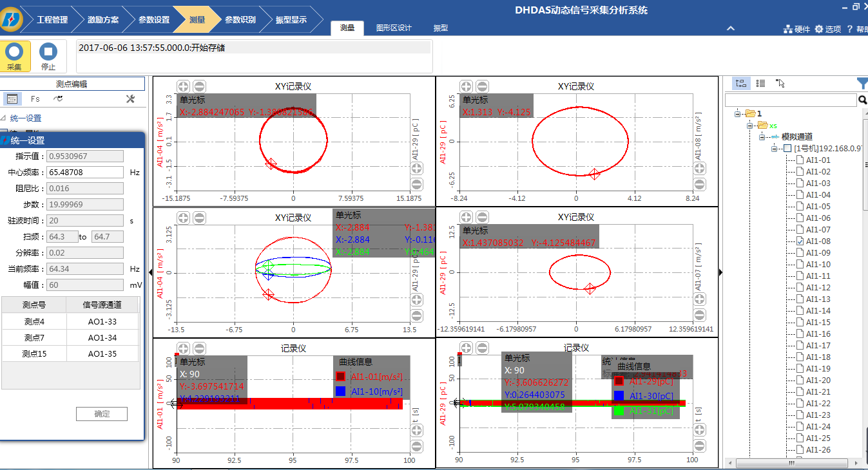
Task: Click right-side plus on top-left plot axis
Action: click(417, 169)
